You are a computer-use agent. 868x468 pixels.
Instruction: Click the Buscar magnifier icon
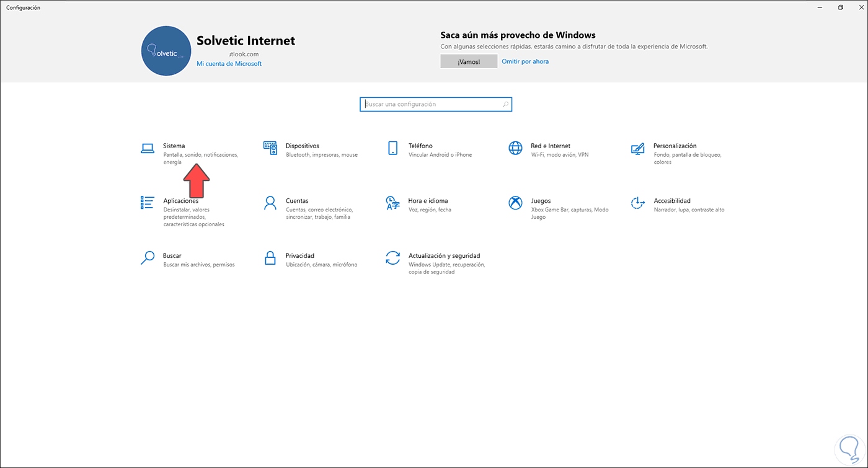pyautogui.click(x=147, y=258)
